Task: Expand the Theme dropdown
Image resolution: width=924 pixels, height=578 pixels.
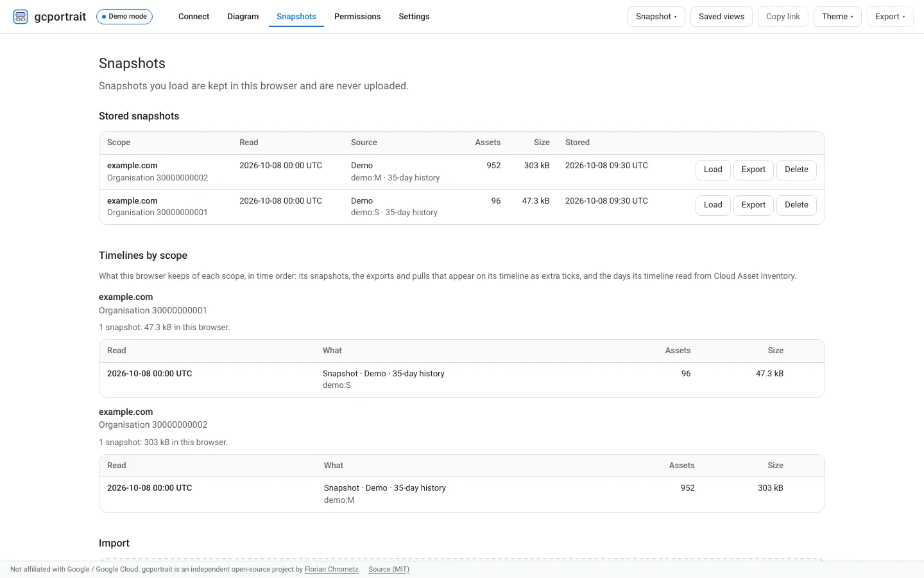Action: point(837,17)
